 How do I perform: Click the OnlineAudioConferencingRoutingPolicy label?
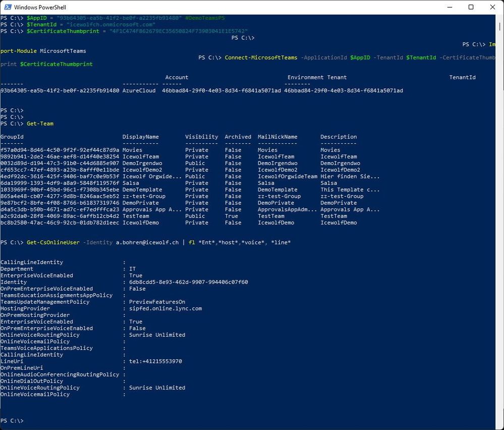pyautogui.click(x=60, y=374)
